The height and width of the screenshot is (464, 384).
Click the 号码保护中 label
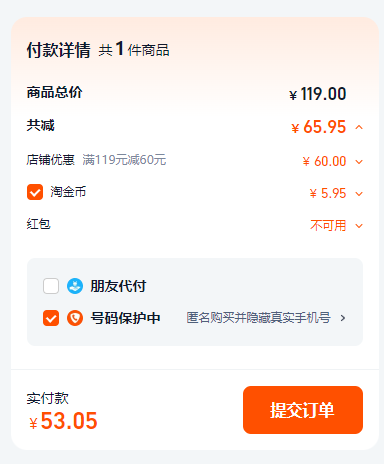[125, 318]
